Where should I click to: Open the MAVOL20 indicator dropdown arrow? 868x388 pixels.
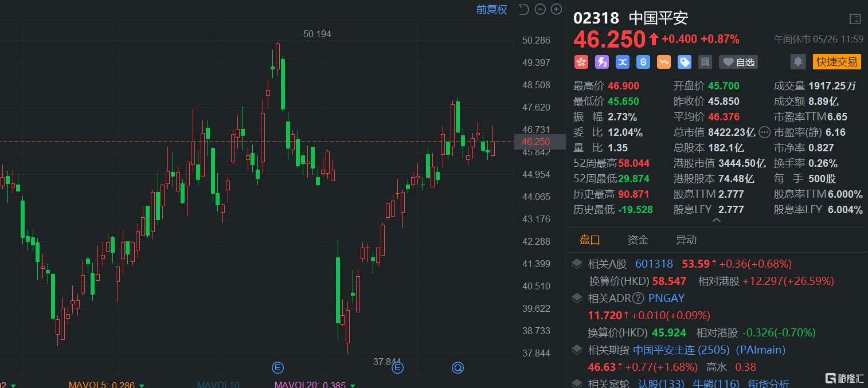click(353, 386)
